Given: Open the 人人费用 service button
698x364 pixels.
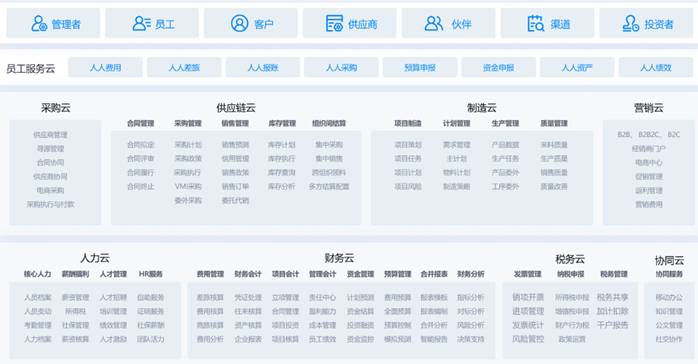Looking at the screenshot, I should coord(106,68).
